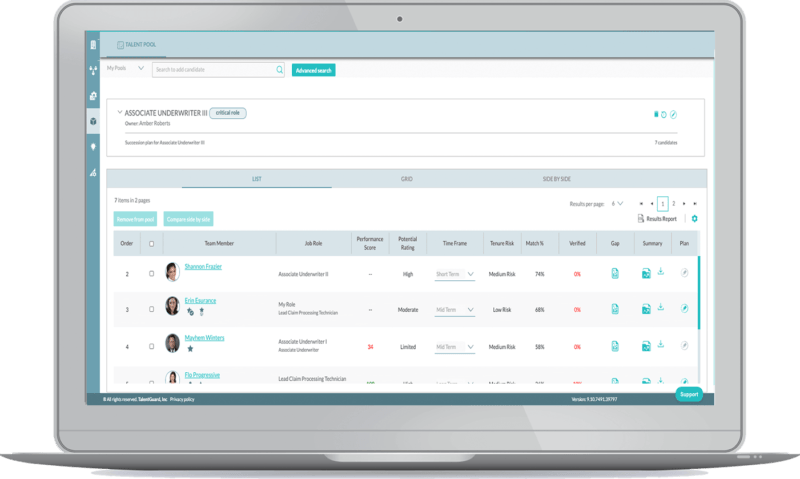Click Remove from pool button
This screenshot has width=800, height=479.
[135, 219]
